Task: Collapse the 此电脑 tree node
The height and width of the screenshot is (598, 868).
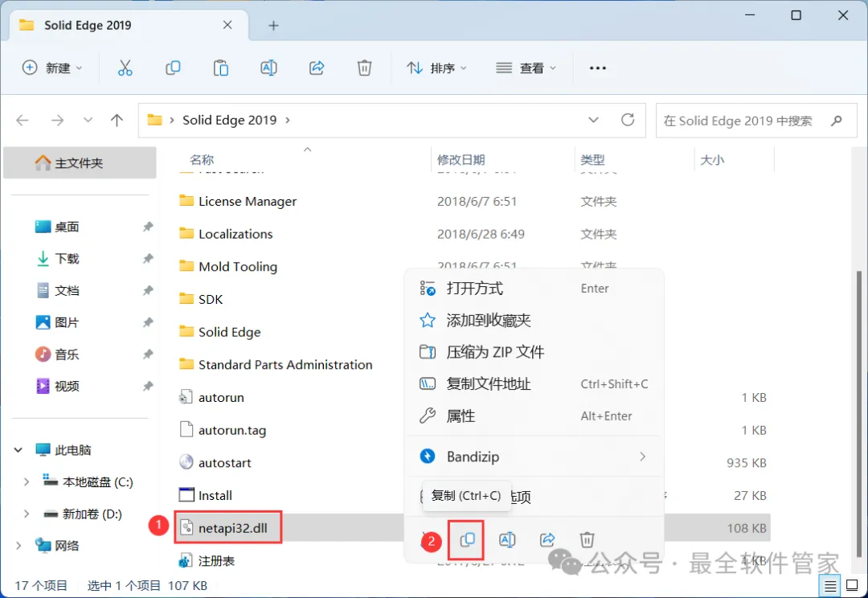Action: tap(18, 450)
